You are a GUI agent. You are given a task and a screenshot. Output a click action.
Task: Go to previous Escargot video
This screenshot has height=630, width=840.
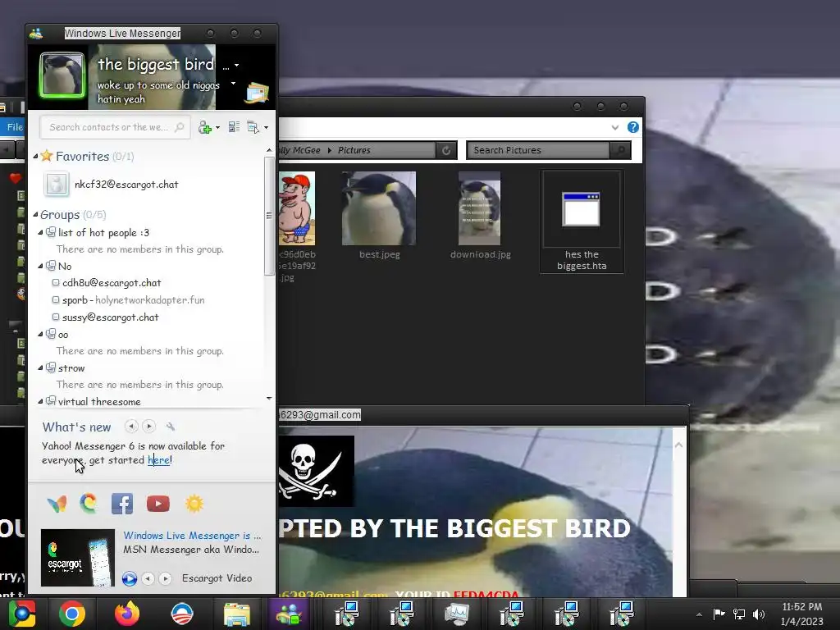[148, 578]
